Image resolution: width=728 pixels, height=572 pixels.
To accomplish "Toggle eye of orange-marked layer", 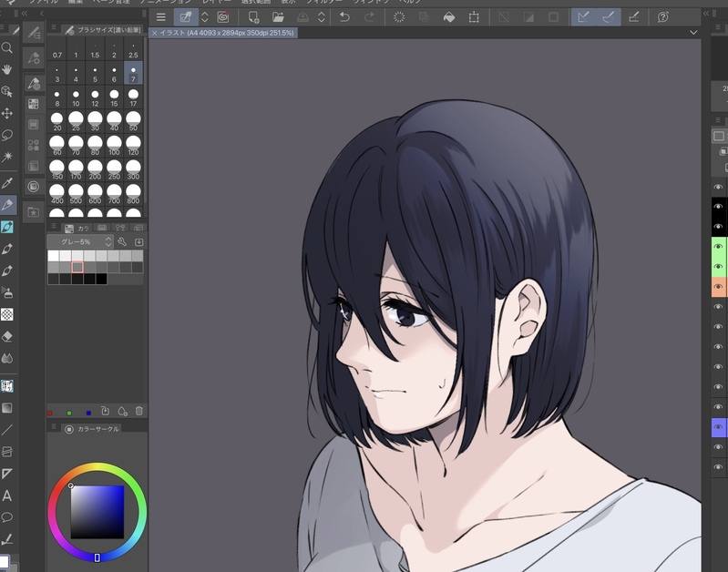I will [x=718, y=287].
